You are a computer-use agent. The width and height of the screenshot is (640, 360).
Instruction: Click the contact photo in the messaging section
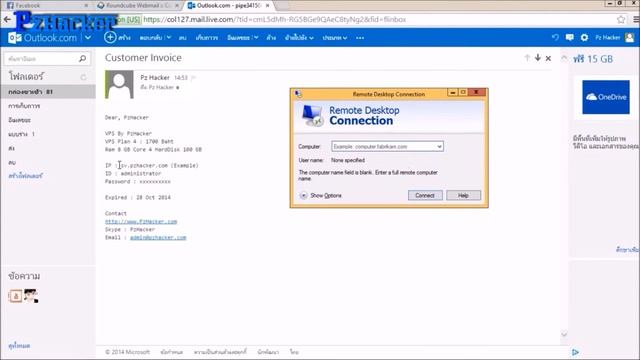click(x=31, y=296)
